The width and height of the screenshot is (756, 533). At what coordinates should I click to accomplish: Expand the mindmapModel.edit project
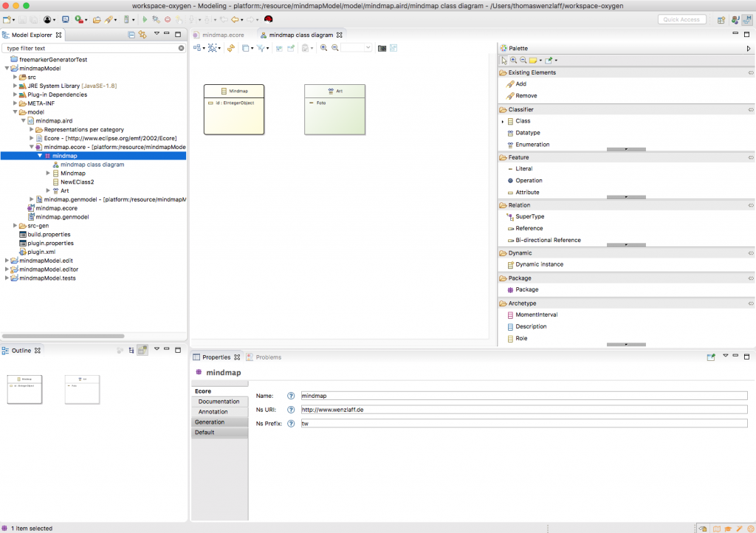pos(6,260)
